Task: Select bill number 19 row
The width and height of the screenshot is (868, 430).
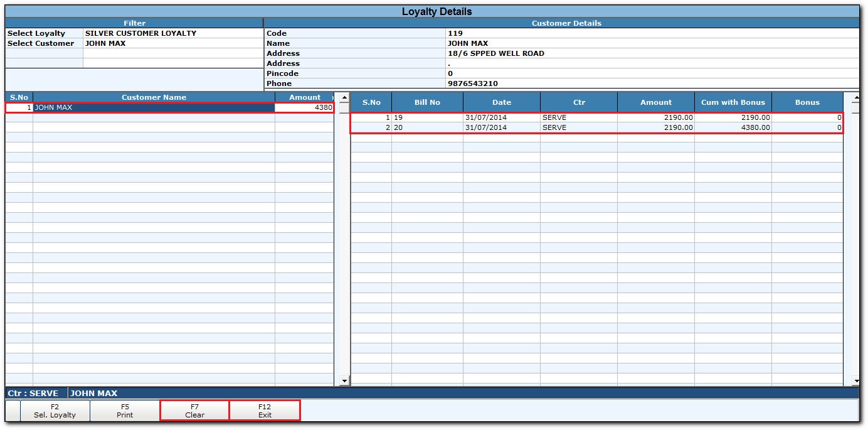Action: 596,117
